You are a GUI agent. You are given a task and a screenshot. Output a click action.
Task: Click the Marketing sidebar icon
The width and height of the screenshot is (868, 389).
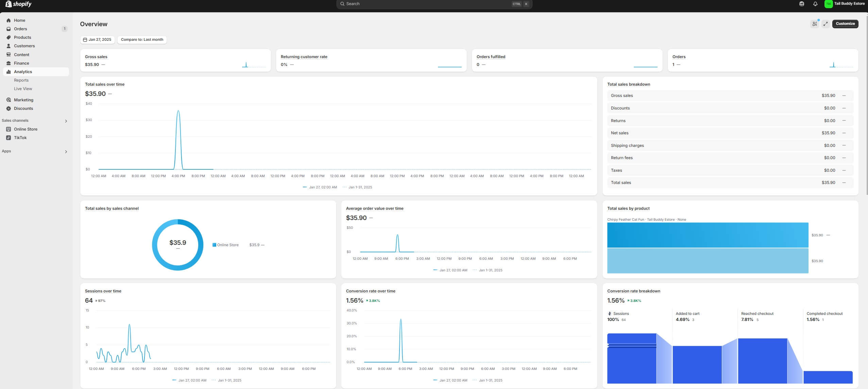click(x=8, y=100)
